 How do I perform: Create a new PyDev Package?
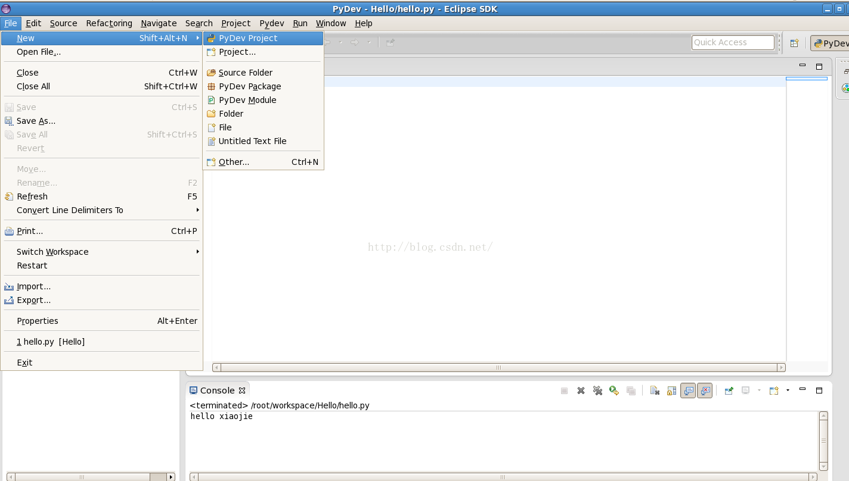pyautogui.click(x=264, y=86)
